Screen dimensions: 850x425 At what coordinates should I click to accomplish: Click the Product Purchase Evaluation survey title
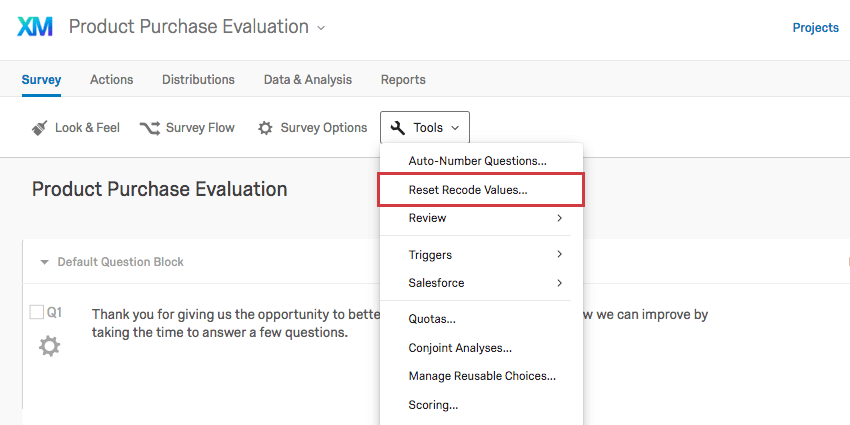coord(160,189)
